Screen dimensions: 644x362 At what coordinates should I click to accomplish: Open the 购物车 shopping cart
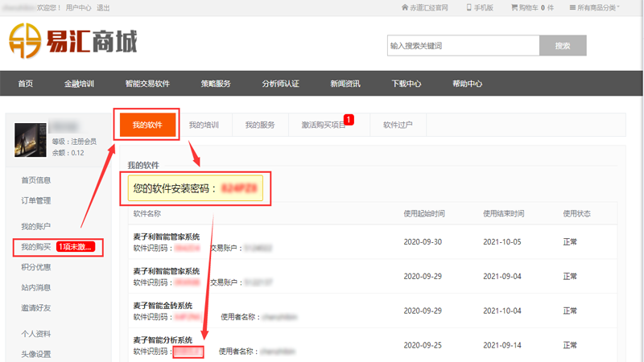[532, 8]
